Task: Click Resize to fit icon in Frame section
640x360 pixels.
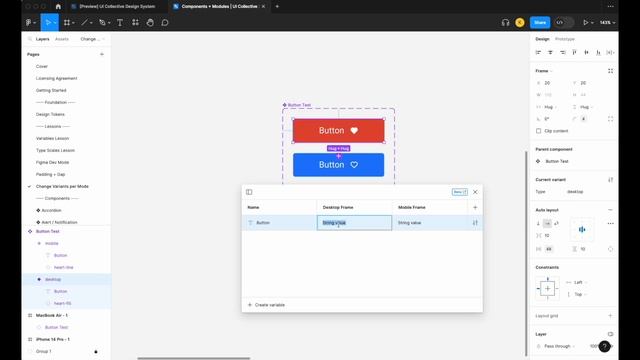Action: coord(611,71)
